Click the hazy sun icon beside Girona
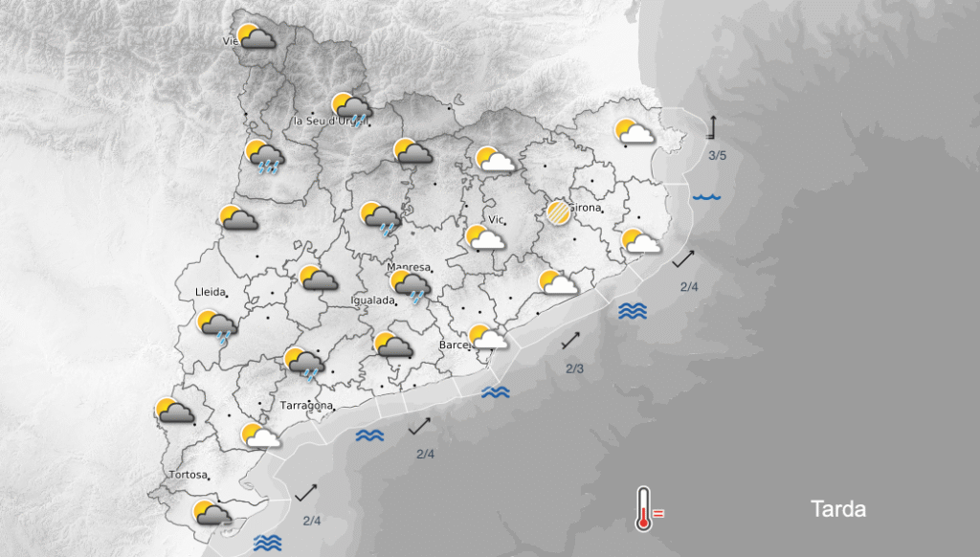Screen dimensions: 980x557 click(558, 212)
